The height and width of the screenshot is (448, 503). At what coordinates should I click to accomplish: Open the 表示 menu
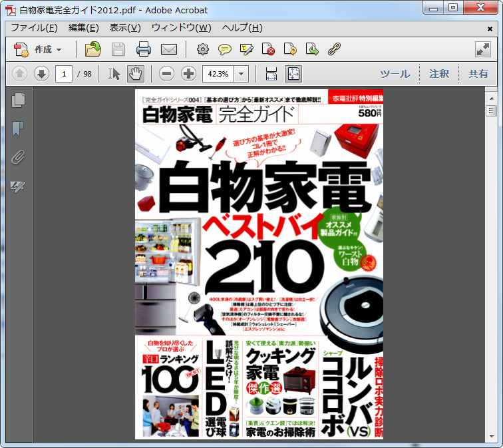(124, 28)
